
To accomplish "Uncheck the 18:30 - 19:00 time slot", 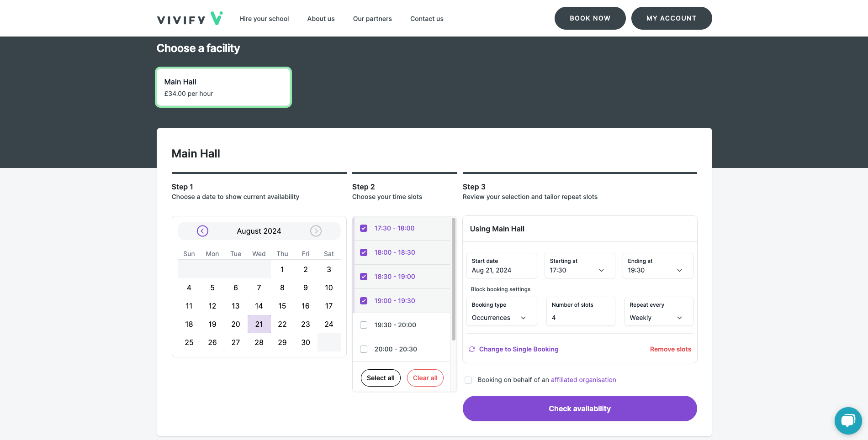I will (x=364, y=276).
